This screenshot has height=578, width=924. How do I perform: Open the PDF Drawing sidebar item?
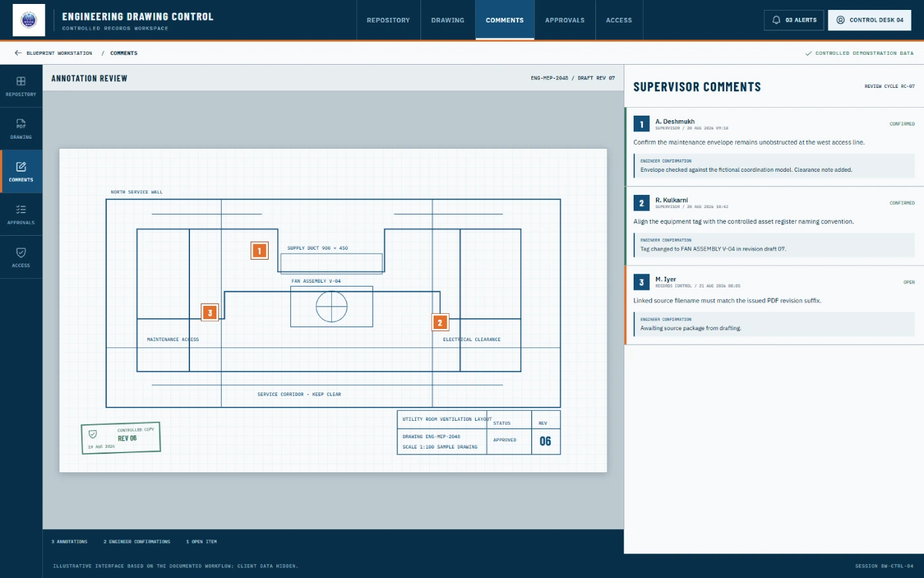click(x=21, y=129)
